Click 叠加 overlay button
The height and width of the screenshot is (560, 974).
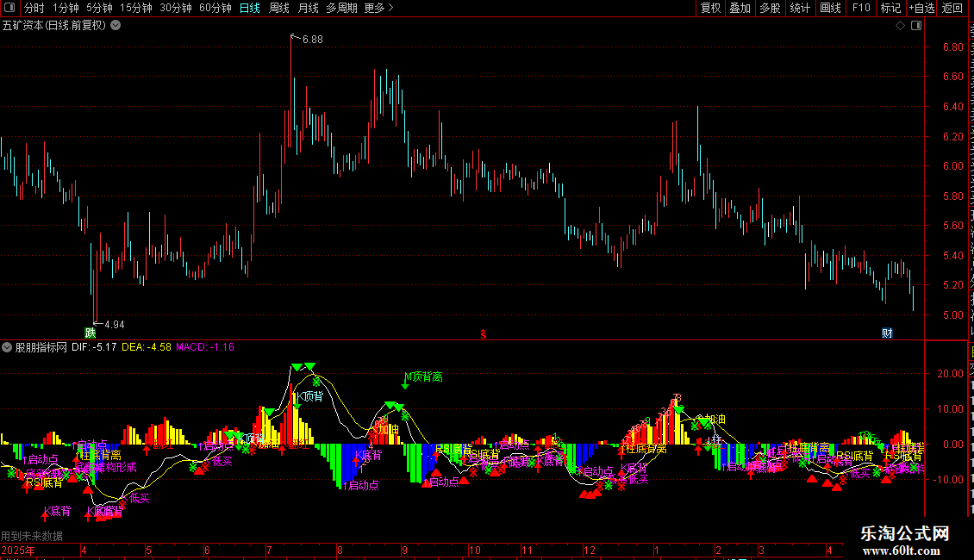[740, 8]
